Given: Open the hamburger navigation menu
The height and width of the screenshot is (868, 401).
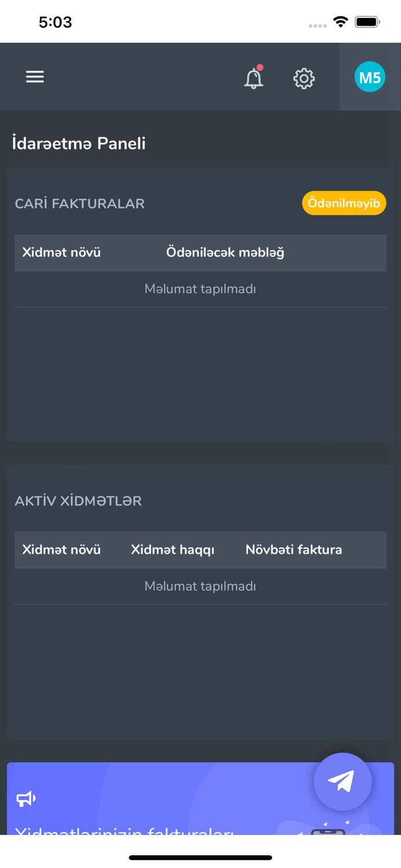Looking at the screenshot, I should point(35,76).
